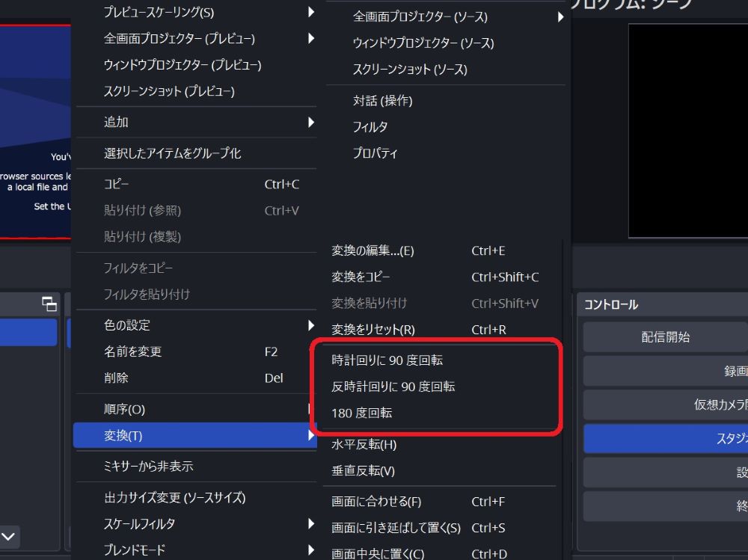
Task: Open スケールフィルタ submenu
Action: point(195,524)
